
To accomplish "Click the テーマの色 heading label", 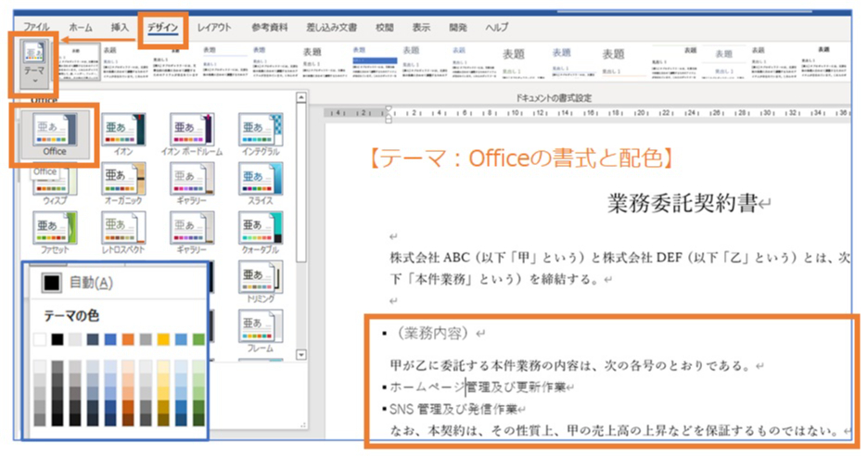I will coord(71,316).
